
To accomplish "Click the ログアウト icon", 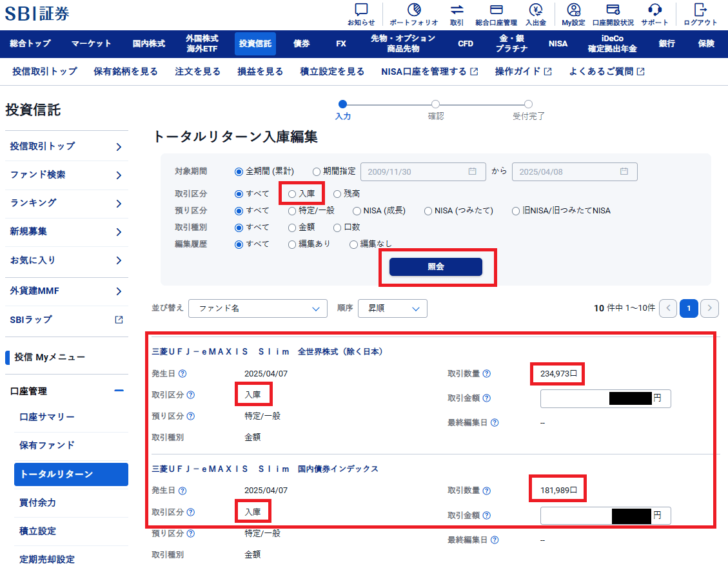I will click(x=700, y=10).
